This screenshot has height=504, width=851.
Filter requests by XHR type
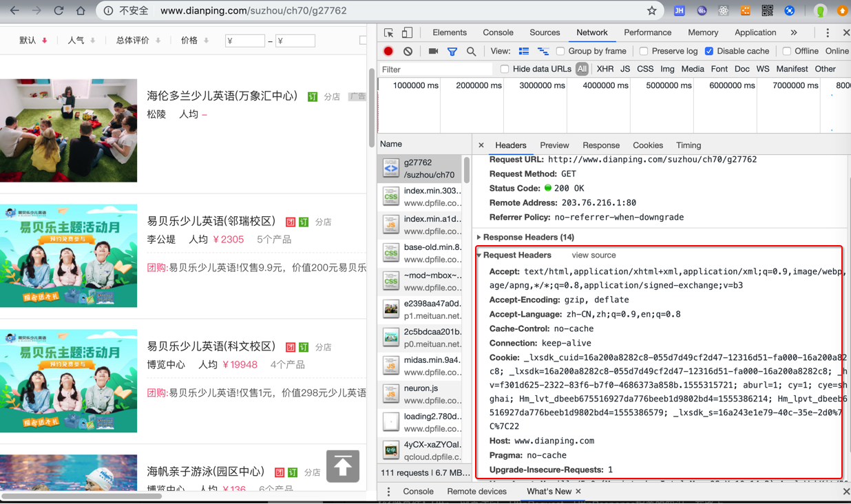[605, 70]
